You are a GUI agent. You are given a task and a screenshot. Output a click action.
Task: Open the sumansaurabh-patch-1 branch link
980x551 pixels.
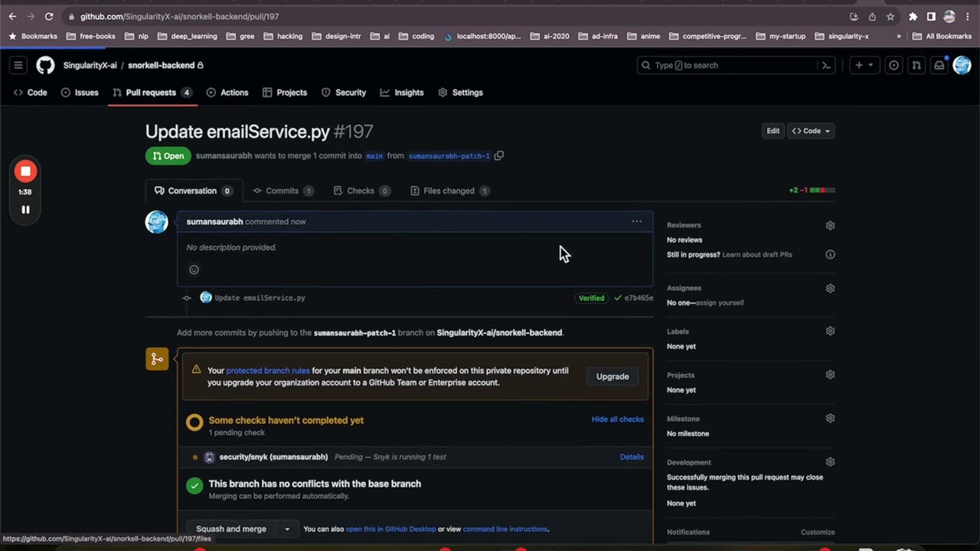pyautogui.click(x=449, y=155)
